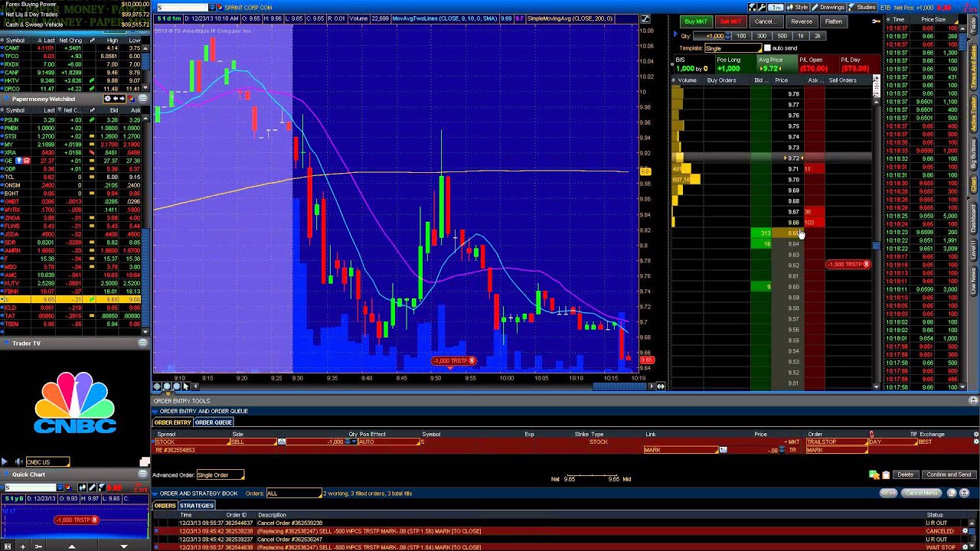This screenshot has height=551, width=980.
Task: Click the Sell MKT button
Action: point(730,21)
